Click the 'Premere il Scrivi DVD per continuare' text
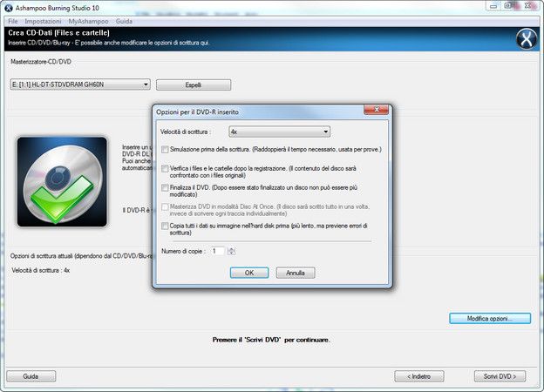544x392 pixels. pyautogui.click(x=271, y=340)
